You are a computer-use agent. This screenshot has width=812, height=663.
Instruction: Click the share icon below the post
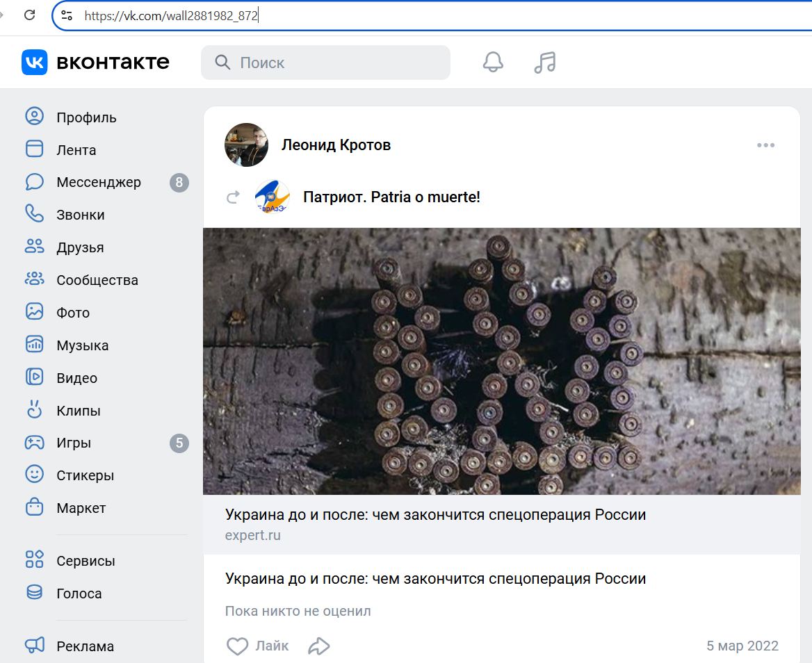pyautogui.click(x=319, y=646)
